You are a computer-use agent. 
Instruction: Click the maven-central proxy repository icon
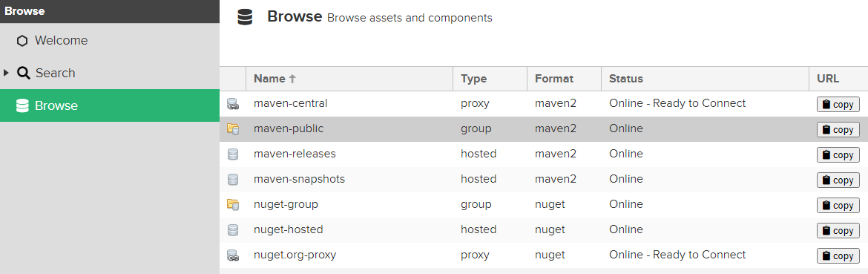pyautogui.click(x=233, y=103)
